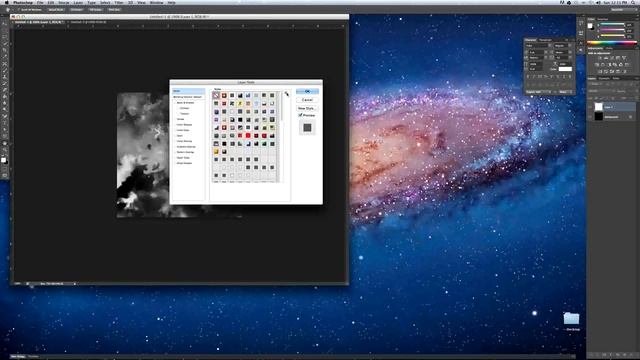Enable the Drop Shadow checkbox
This screenshot has width=640, height=360.
click(x=175, y=163)
